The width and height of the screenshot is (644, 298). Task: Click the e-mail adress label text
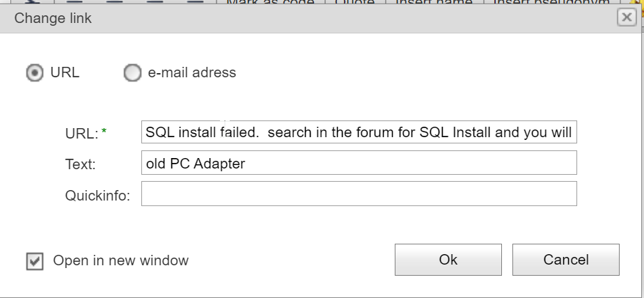[191, 72]
